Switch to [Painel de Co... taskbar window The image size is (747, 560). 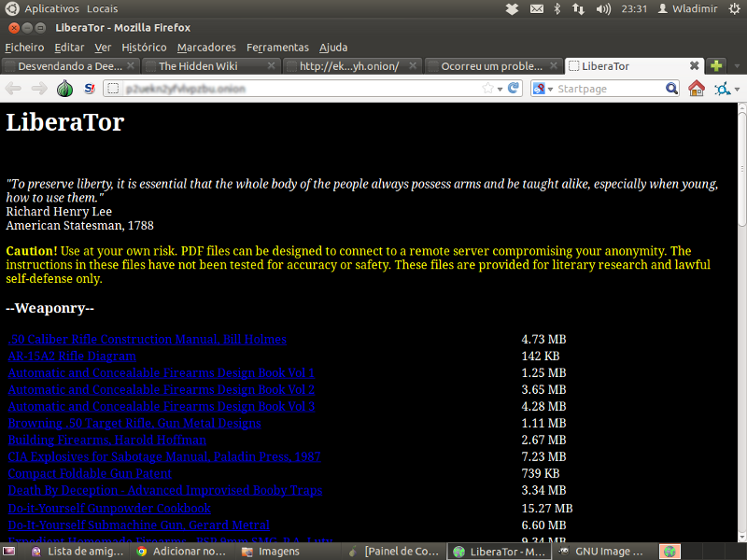point(393,552)
